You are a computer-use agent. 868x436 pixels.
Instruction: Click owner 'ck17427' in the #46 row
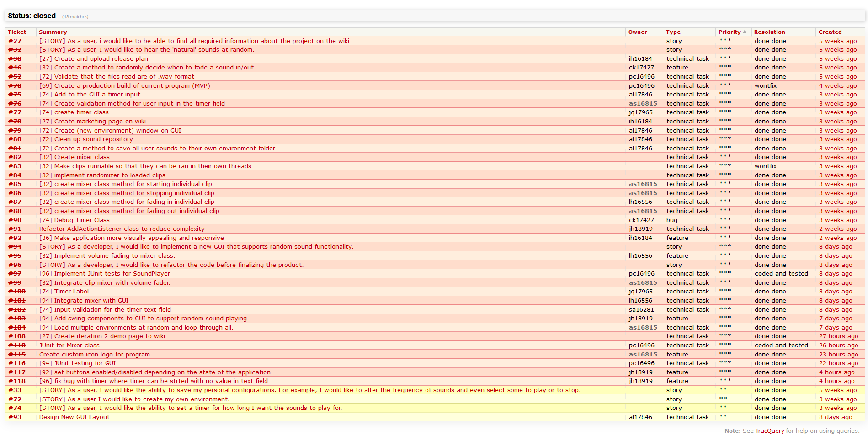(641, 68)
